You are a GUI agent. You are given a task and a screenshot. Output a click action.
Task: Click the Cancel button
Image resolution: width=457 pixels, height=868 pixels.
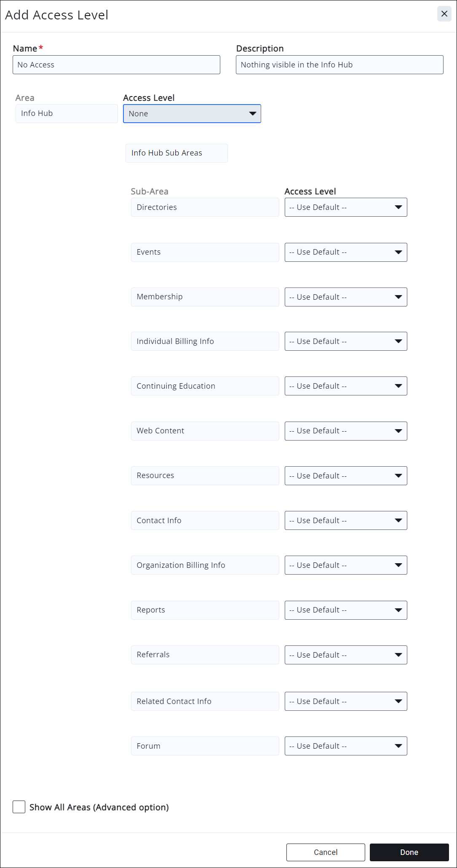point(326,852)
